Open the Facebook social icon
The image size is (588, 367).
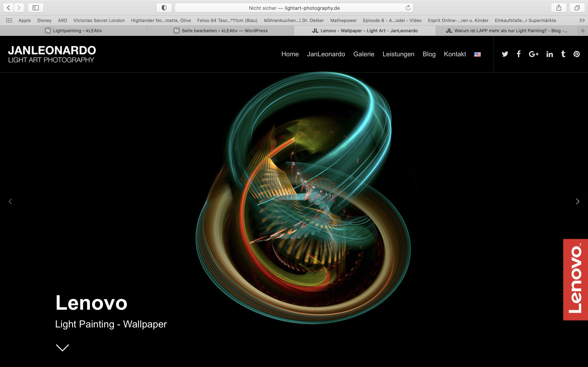(x=519, y=54)
